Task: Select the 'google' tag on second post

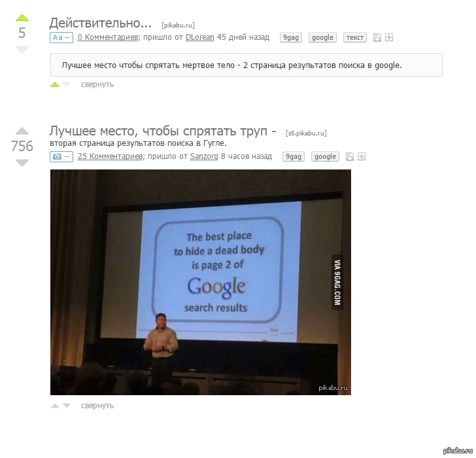Action: pos(325,157)
